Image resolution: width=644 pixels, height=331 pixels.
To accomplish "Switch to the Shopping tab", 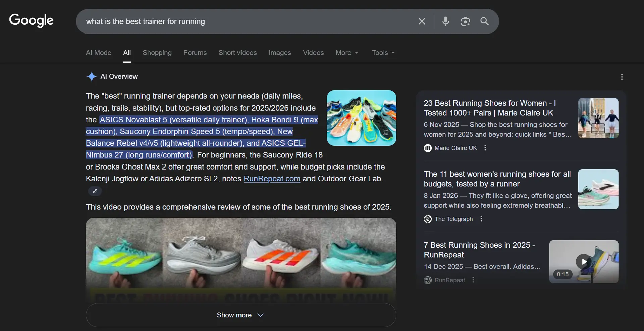I will (157, 53).
